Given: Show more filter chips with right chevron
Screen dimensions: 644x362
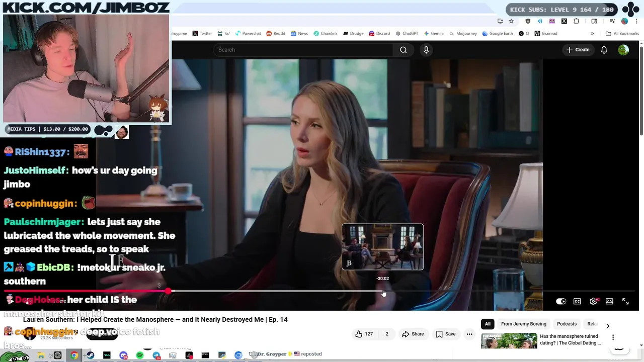Looking at the screenshot, I should coord(607,326).
